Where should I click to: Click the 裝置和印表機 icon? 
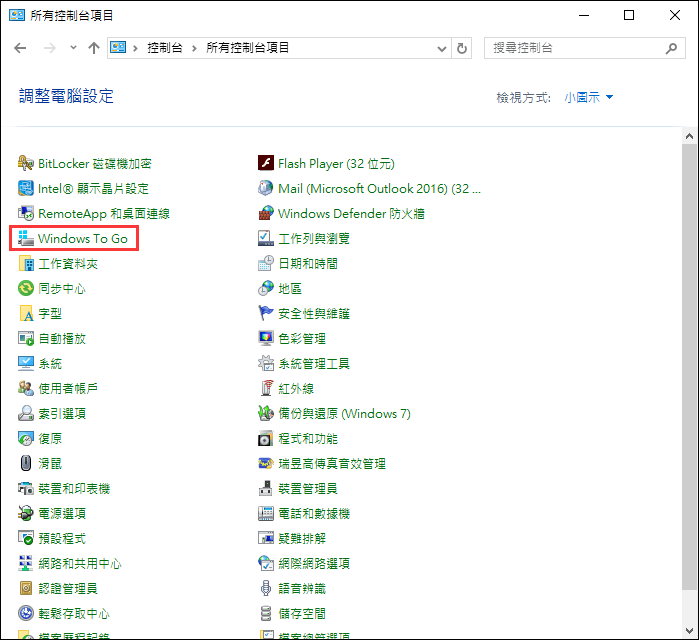click(x=25, y=488)
